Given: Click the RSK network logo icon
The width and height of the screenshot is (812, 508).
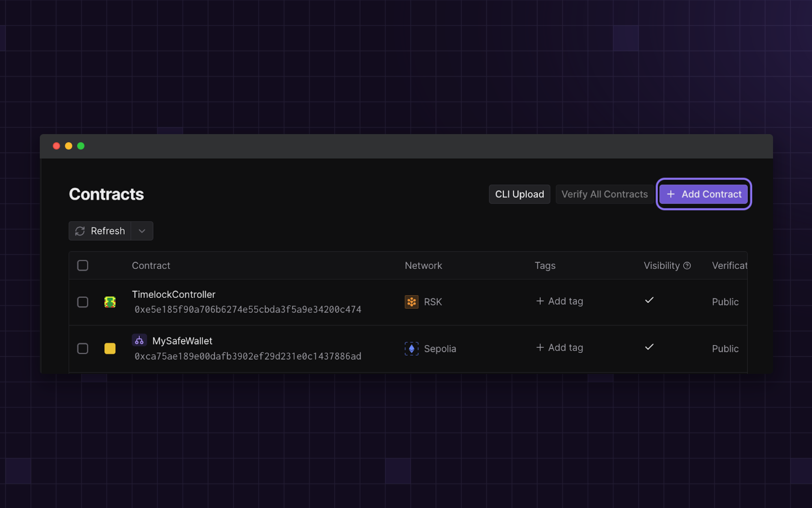Looking at the screenshot, I should 411,302.
